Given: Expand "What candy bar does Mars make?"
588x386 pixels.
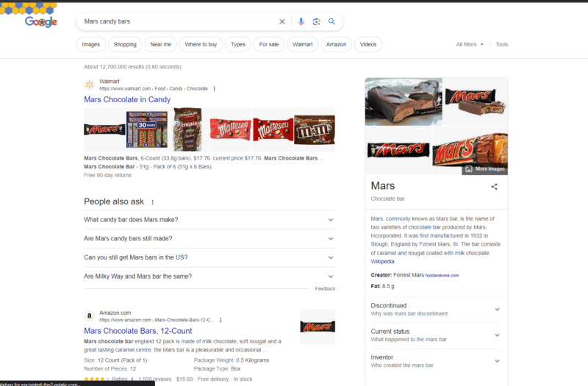Looking at the screenshot, I should click(x=330, y=220).
